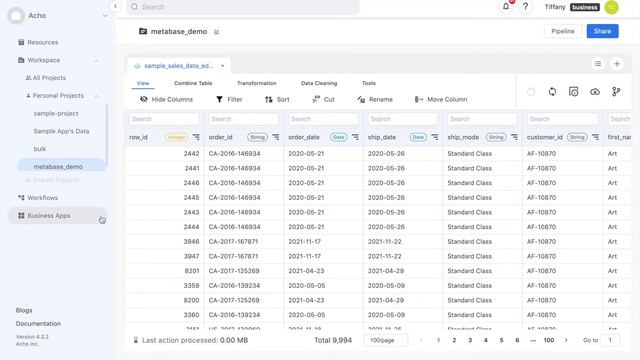Switch to Data Cleaning tab
Viewport: 640px width, 360px height.
pos(319,83)
